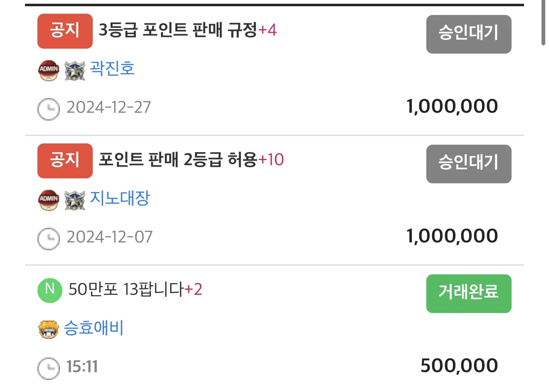549x392 pixels.
Task: Click green N new-post icon
Action: pyautogui.click(x=50, y=290)
